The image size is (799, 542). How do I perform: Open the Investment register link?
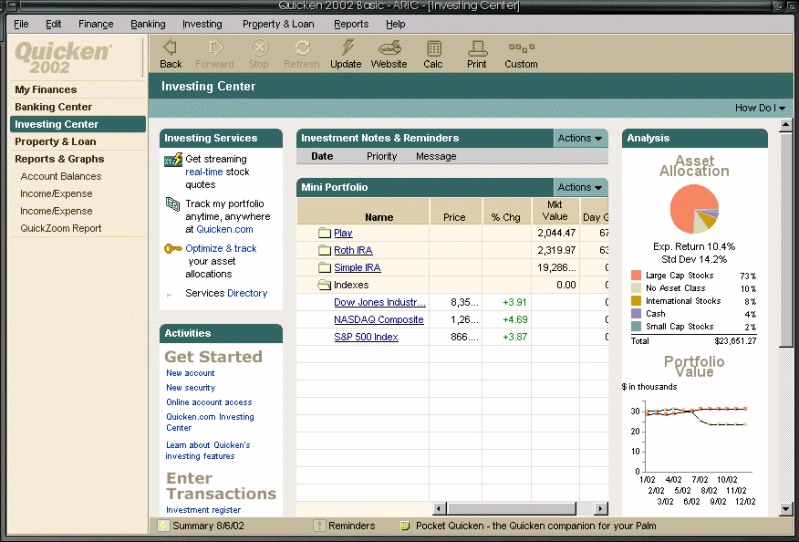point(203,510)
